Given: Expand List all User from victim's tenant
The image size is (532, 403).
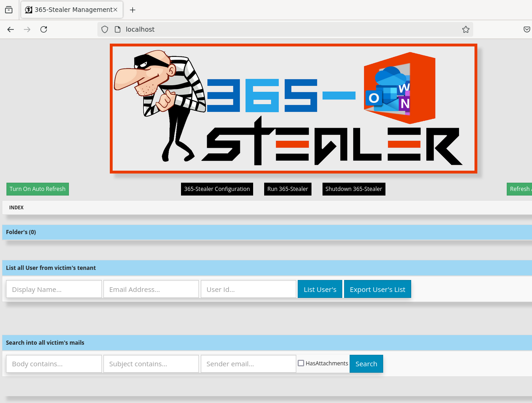Looking at the screenshot, I should click(267, 268).
